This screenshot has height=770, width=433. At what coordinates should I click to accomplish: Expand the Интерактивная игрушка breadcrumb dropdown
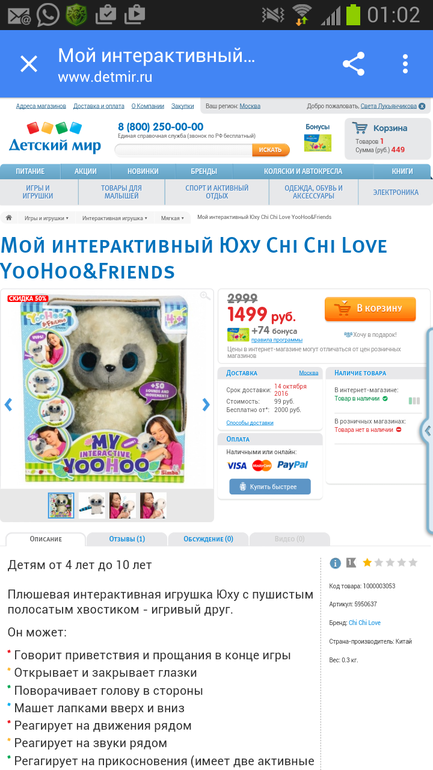click(114, 218)
